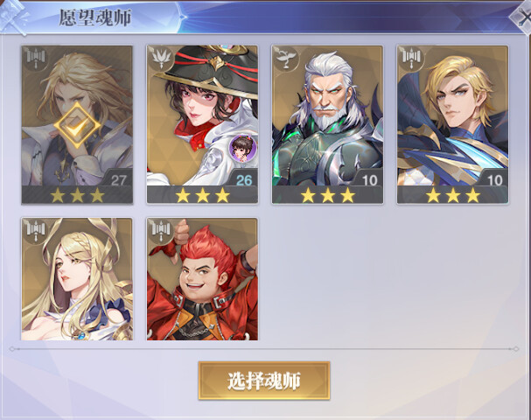This screenshot has width=531, height=420.
Task: Click the small round companion avatar on the black-hat girl card
Action: (243, 148)
